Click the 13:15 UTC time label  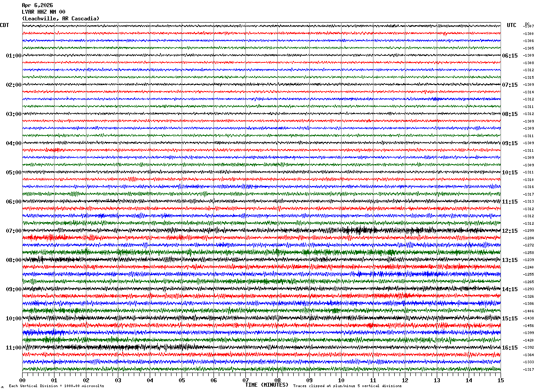(510, 260)
